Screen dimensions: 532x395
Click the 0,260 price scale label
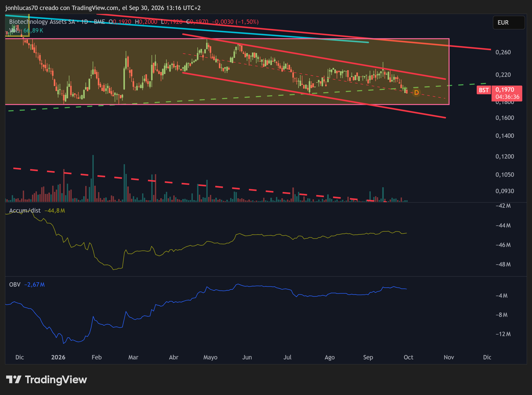pyautogui.click(x=503, y=52)
